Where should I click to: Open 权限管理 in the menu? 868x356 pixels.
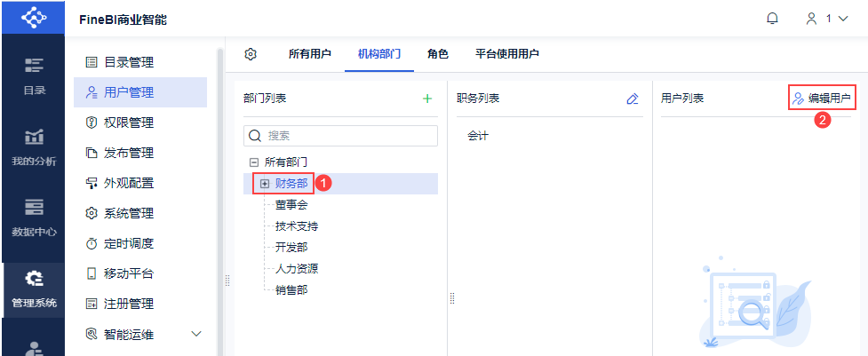(x=128, y=123)
